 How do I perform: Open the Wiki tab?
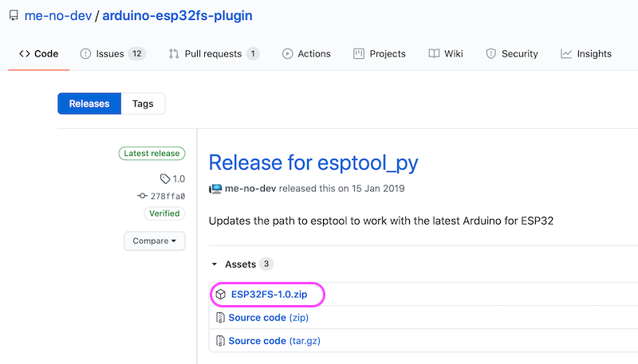[x=446, y=53]
